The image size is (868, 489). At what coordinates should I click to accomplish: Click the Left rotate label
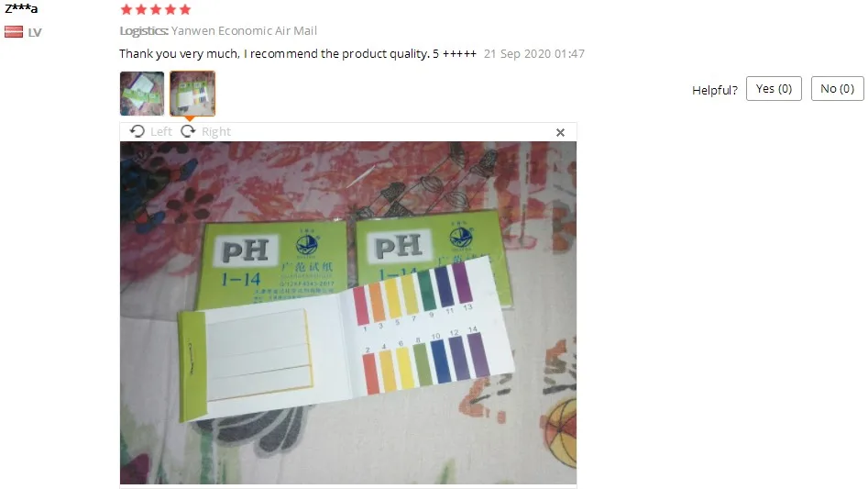click(161, 132)
